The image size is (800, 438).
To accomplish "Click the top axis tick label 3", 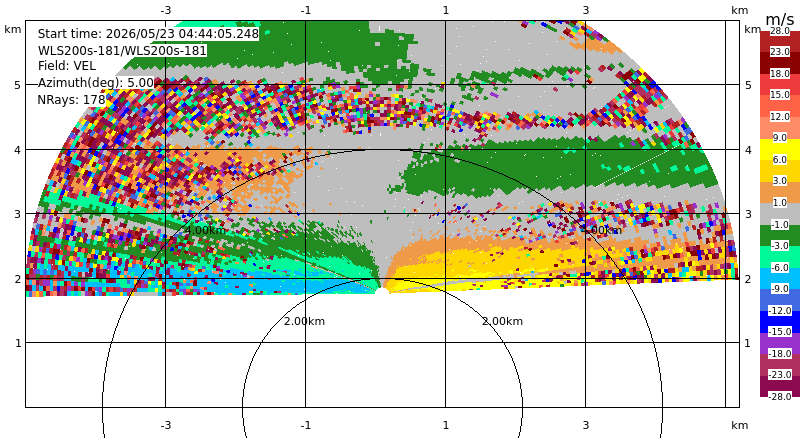I will pyautogui.click(x=586, y=10).
